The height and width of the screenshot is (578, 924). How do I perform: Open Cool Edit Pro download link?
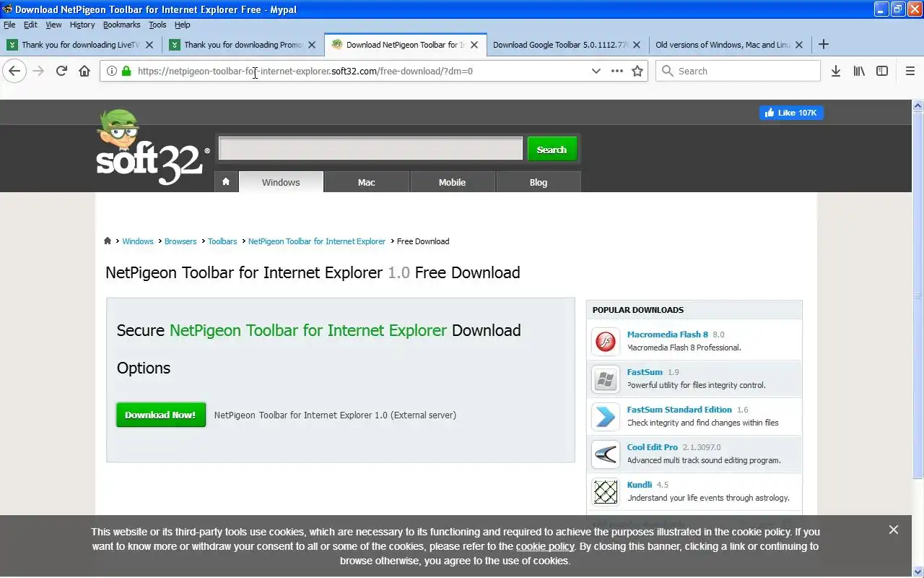[x=653, y=447]
